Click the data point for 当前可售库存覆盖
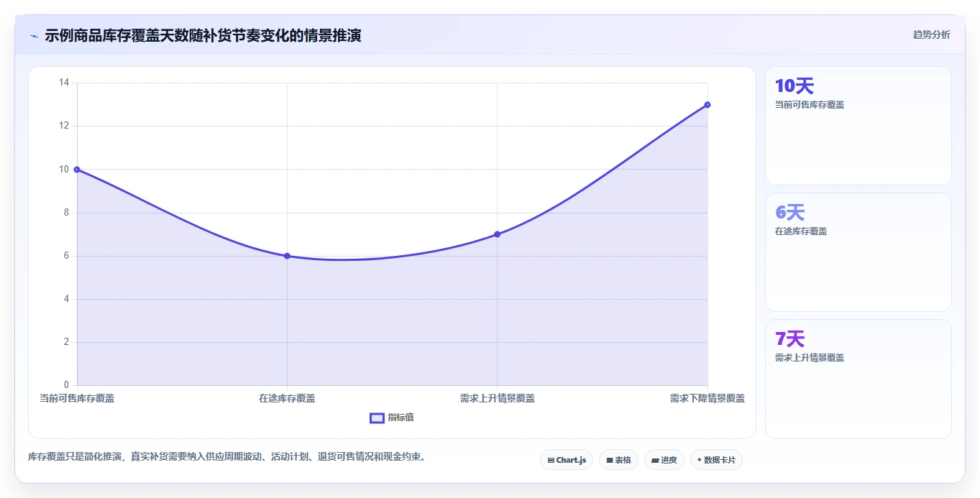The height and width of the screenshot is (498, 980). (77, 170)
